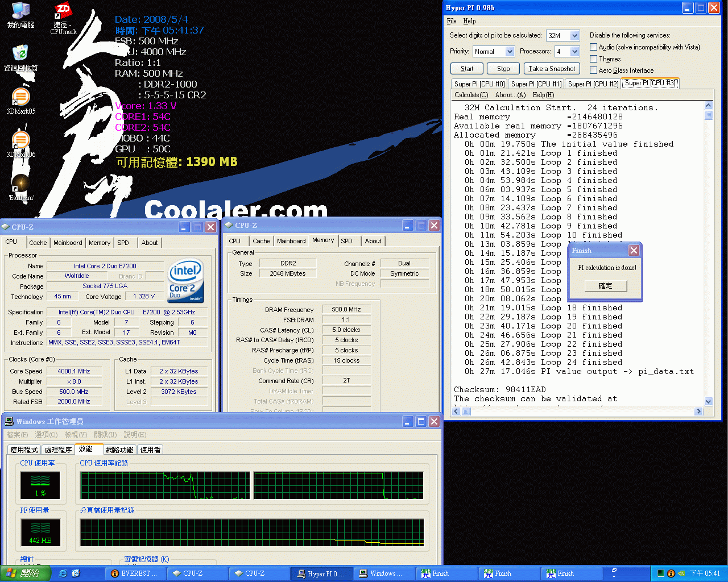Click the system tray clock
The height and width of the screenshot is (582, 728).
(x=705, y=573)
